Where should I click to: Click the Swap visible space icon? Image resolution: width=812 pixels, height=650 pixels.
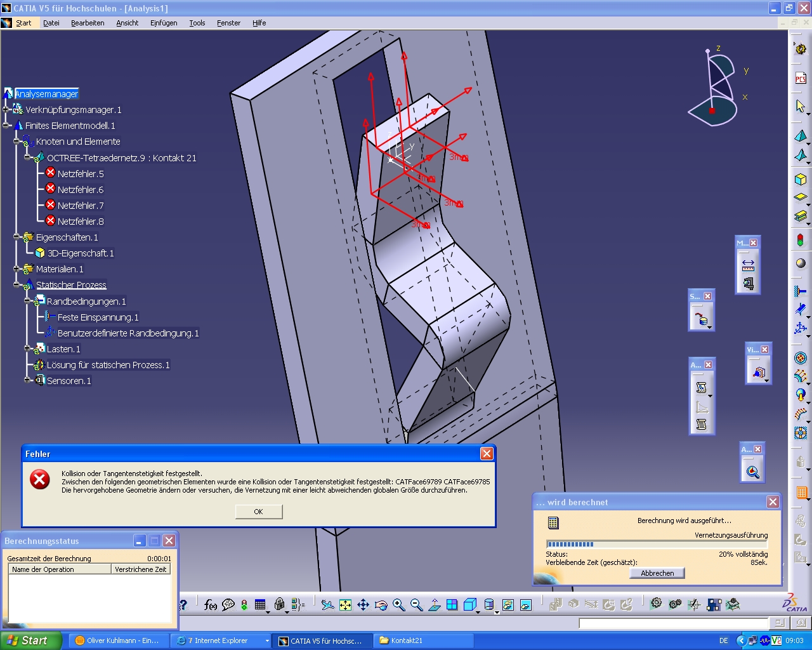point(525,605)
